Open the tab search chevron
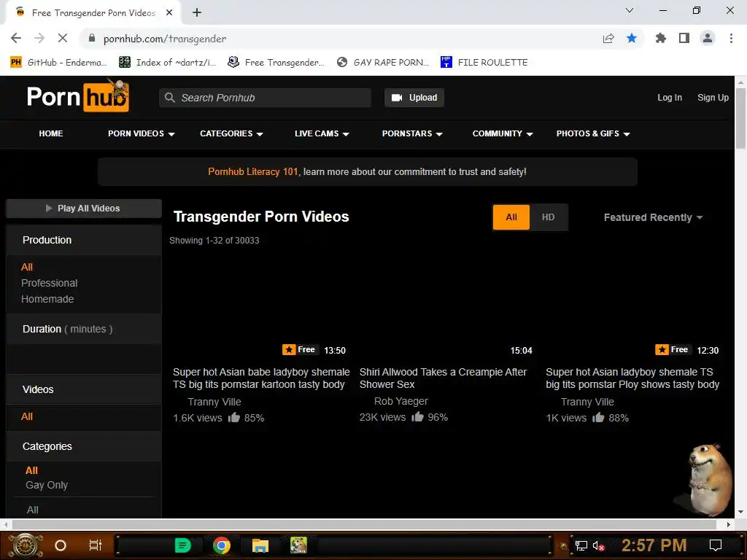This screenshot has height=560, width=747. [x=630, y=10]
